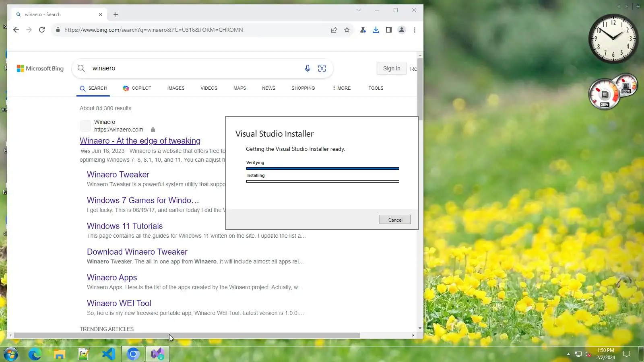This screenshot has height=362, width=644.
Task: Open Chrome Labs flask icon
Action: [363, 30]
